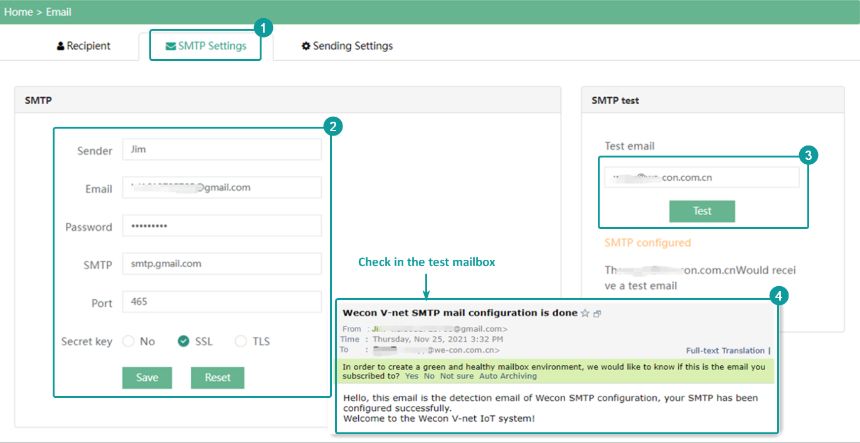The width and height of the screenshot is (860, 443).
Task: Click the SMTP configured status text
Action: (x=648, y=242)
